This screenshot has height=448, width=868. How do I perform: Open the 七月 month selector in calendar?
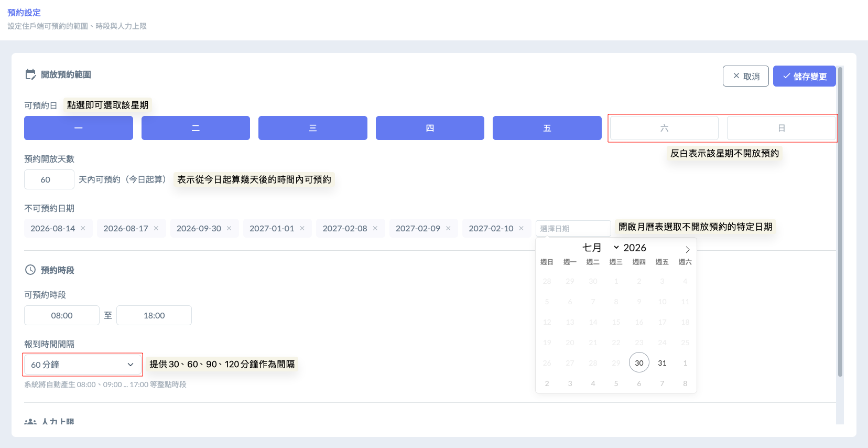601,248
